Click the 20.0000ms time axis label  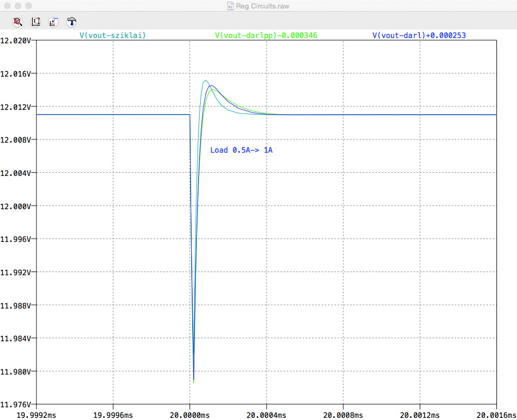pos(190,415)
